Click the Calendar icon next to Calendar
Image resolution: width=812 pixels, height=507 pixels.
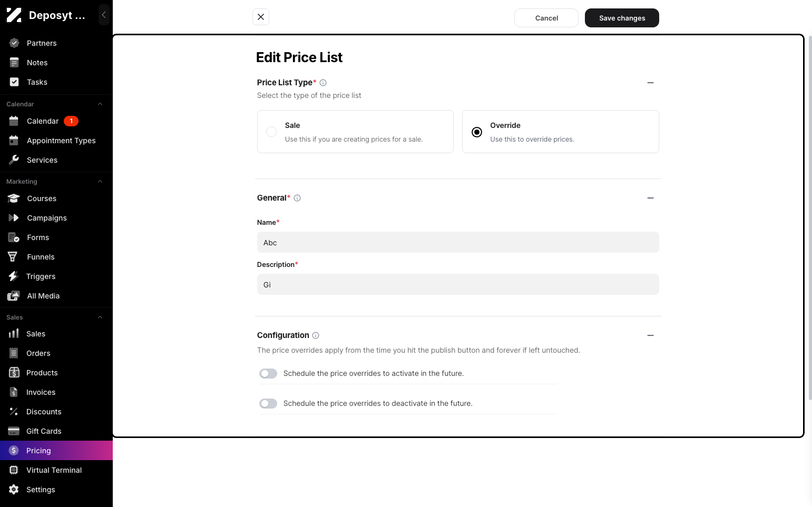click(14, 121)
